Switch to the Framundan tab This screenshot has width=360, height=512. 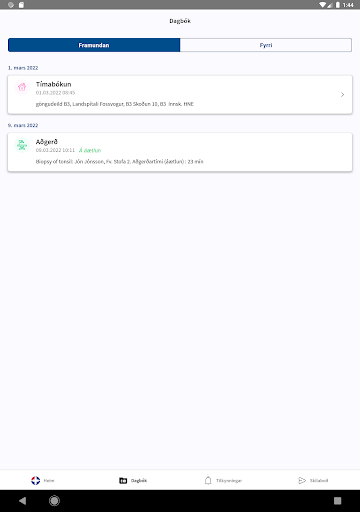pyautogui.click(x=94, y=45)
